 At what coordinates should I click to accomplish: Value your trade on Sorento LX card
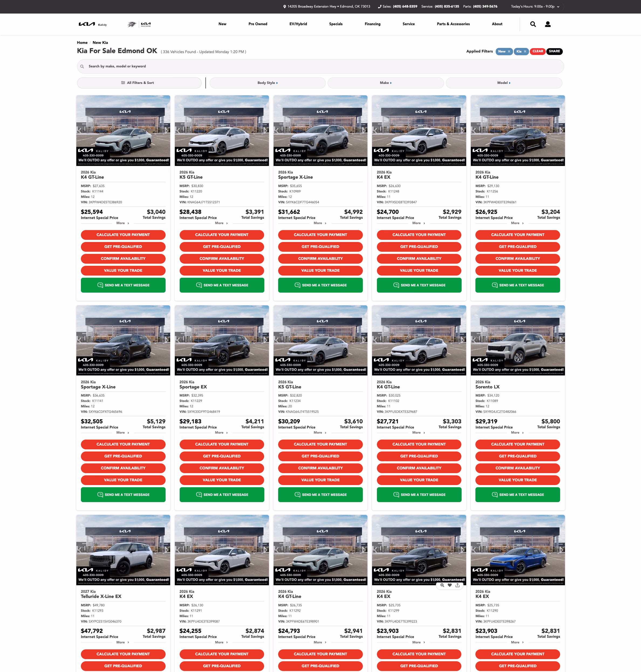[517, 480]
